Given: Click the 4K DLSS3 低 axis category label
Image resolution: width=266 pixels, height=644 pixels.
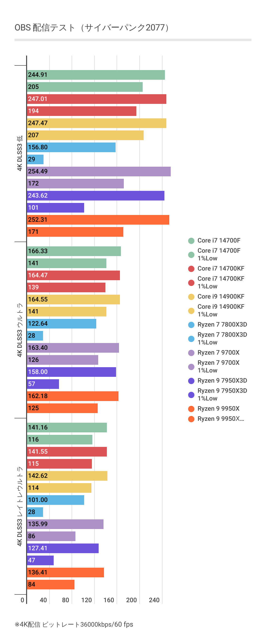Looking at the screenshot, I should click(20, 153).
